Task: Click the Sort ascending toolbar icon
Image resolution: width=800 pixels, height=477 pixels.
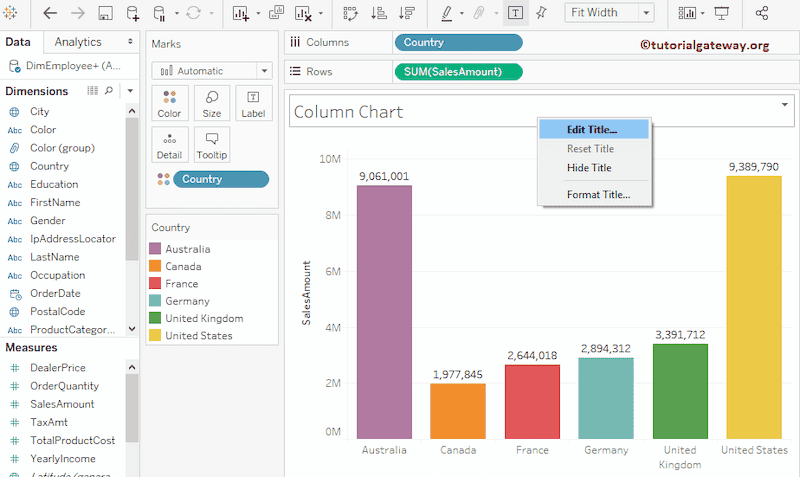Action: pos(379,13)
